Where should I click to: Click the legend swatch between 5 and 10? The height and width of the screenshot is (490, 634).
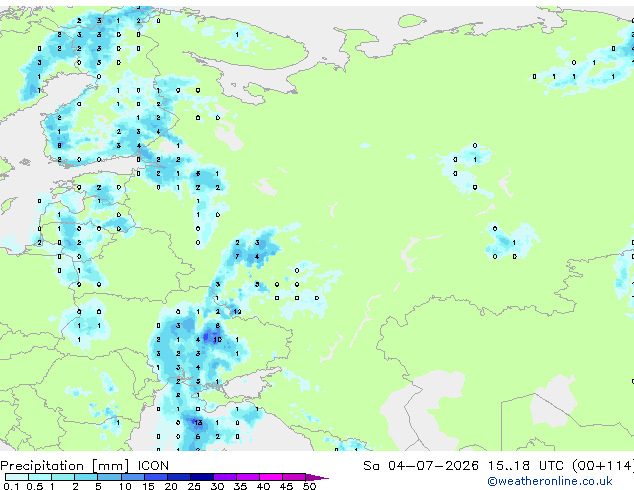110,477
